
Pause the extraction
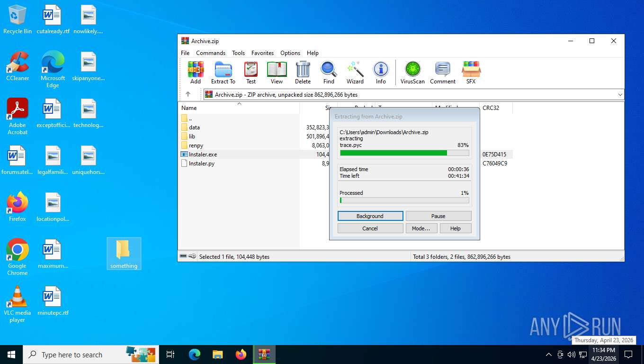(x=438, y=216)
